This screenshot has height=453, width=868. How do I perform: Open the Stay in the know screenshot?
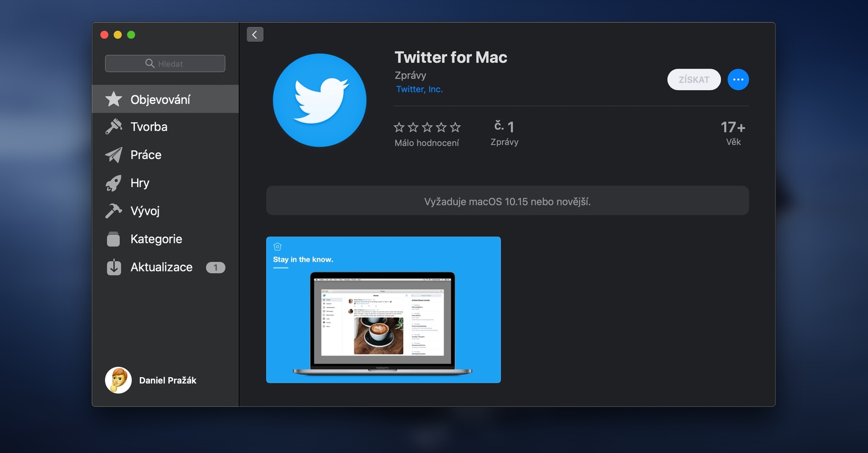click(383, 310)
